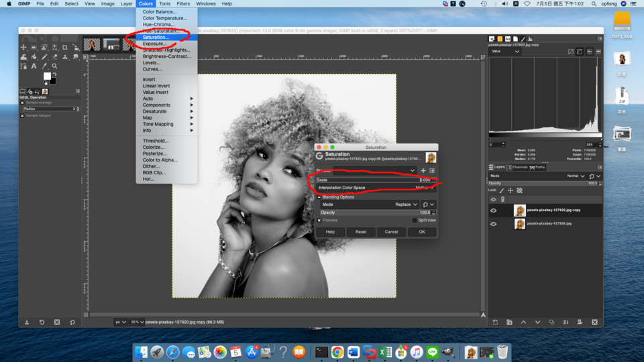
Task: Choose the Color Picker eyedropper tool
Action: click(x=44, y=66)
